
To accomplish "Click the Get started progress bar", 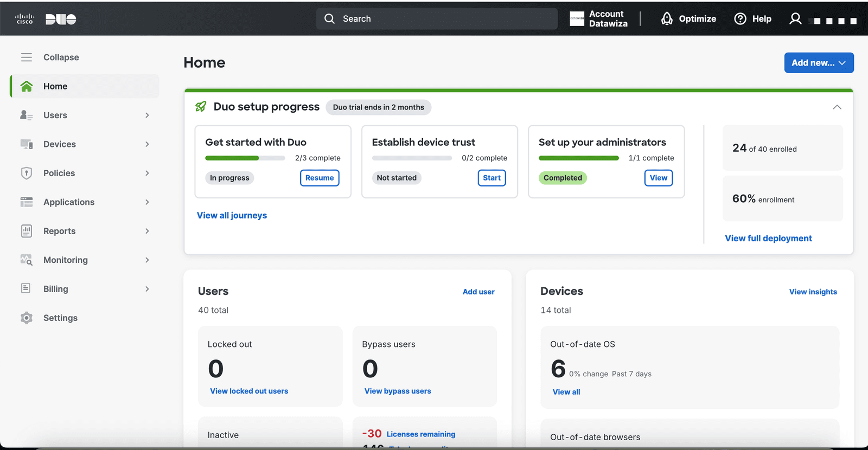I will [245, 158].
